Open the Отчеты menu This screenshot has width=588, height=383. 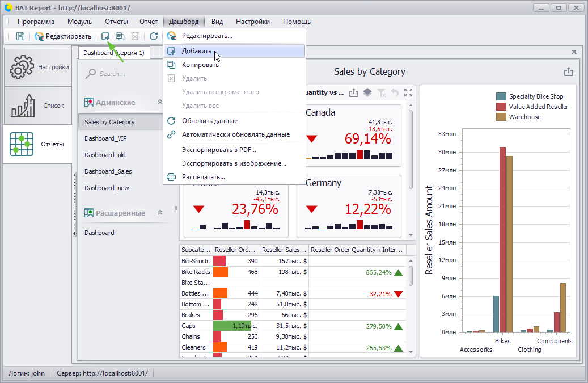click(116, 22)
